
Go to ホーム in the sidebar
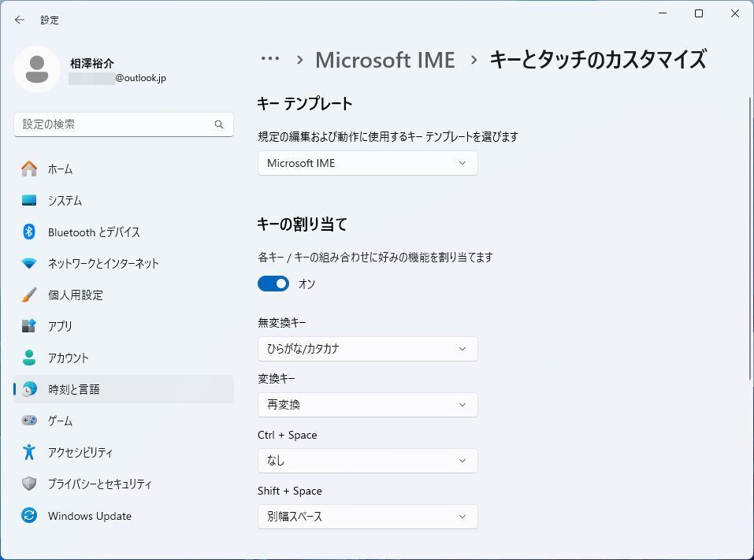coord(124,169)
